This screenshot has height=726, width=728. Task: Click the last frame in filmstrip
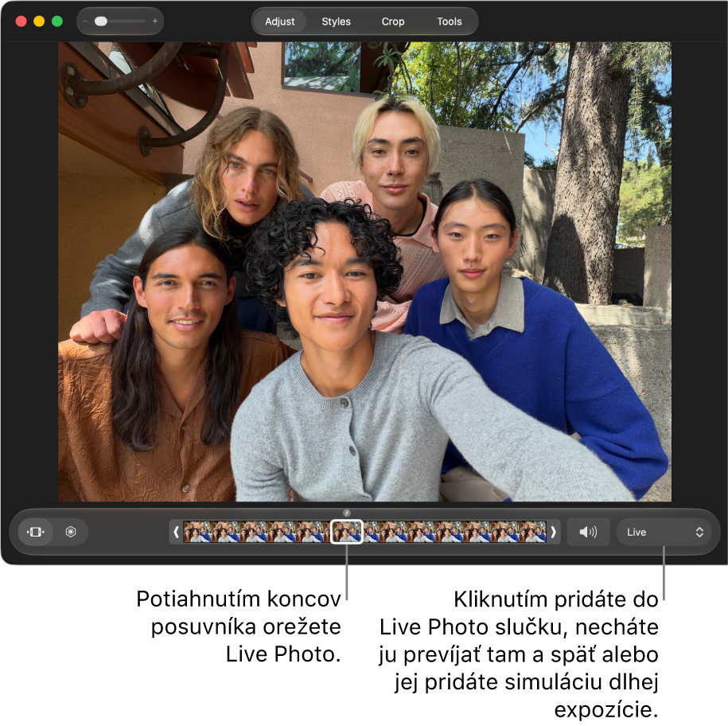pyautogui.click(x=532, y=532)
